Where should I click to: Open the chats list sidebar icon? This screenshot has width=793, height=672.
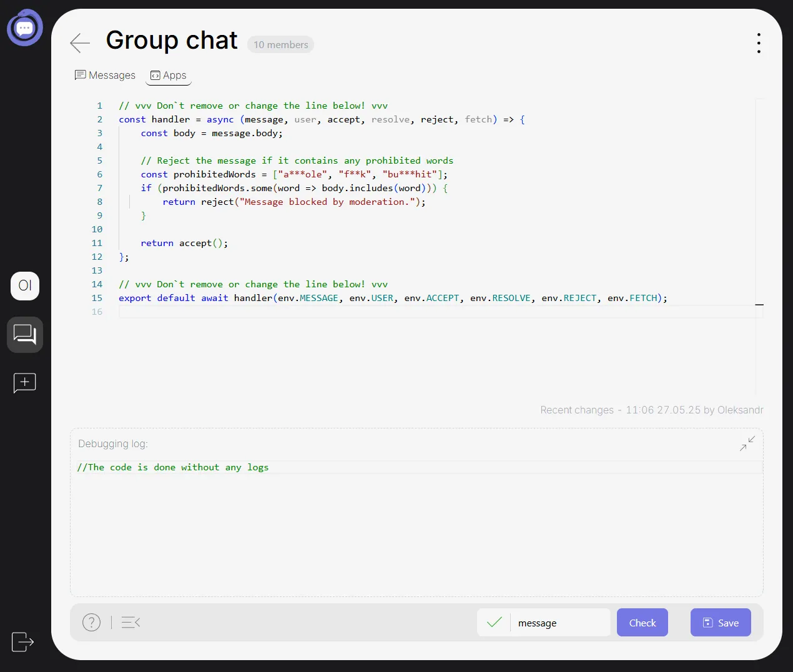pos(25,335)
